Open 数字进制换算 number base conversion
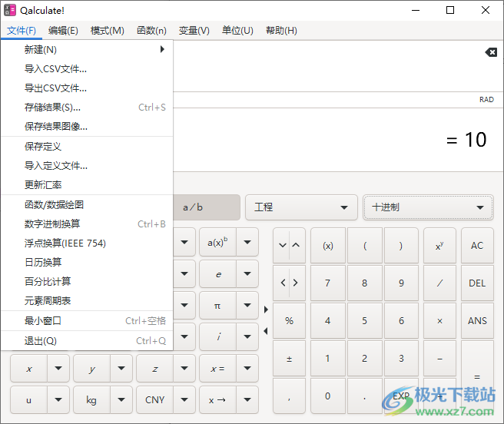 (87, 224)
